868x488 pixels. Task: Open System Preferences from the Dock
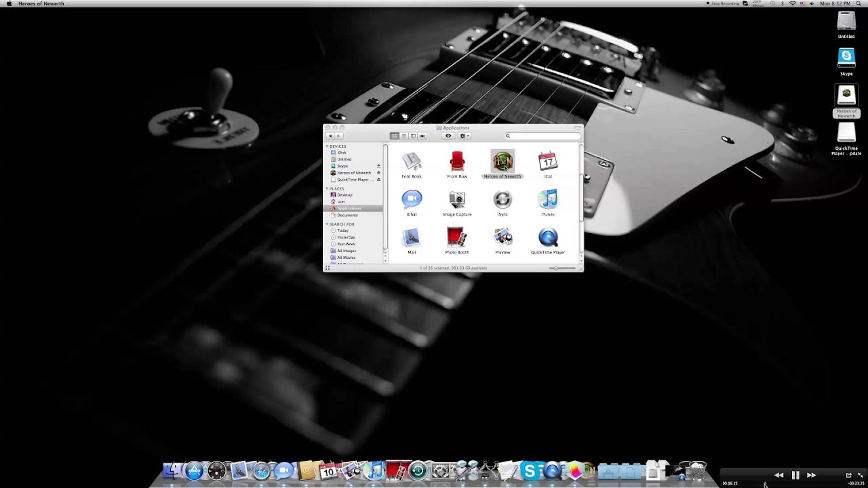(x=441, y=470)
